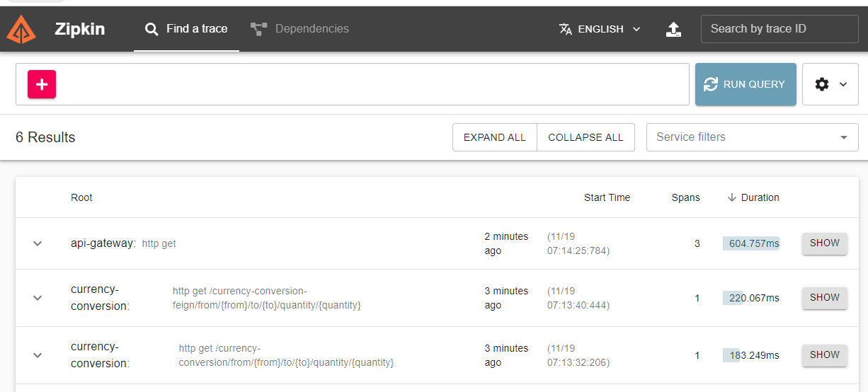Viewport: 868px width, 392px height.
Task: Click the api-gateway service name
Action: point(103,243)
